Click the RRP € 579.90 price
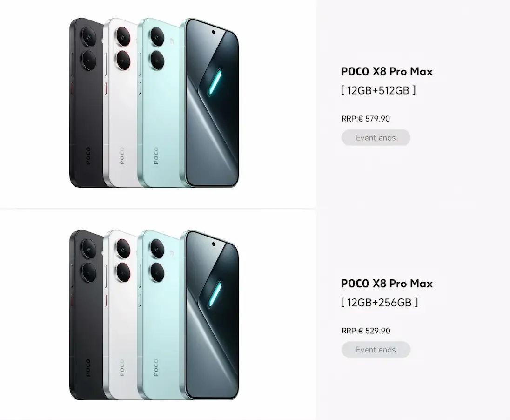Screen dimensions: 510x420 coord(366,119)
